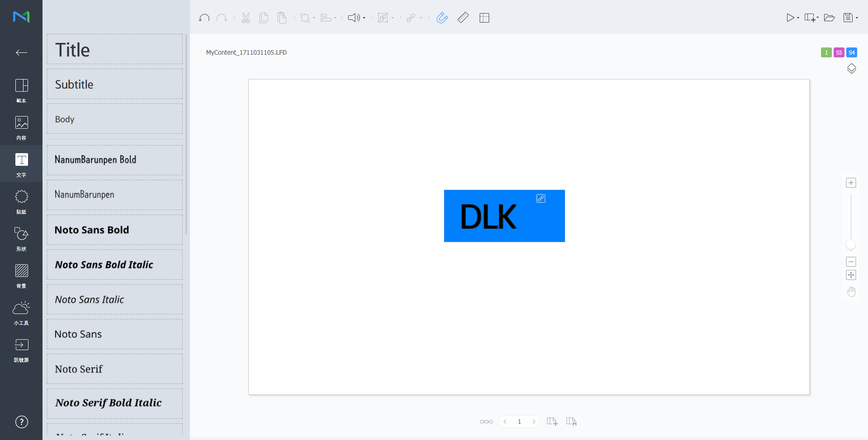Click the zoom in plus icon
The image size is (868, 440).
(851, 183)
